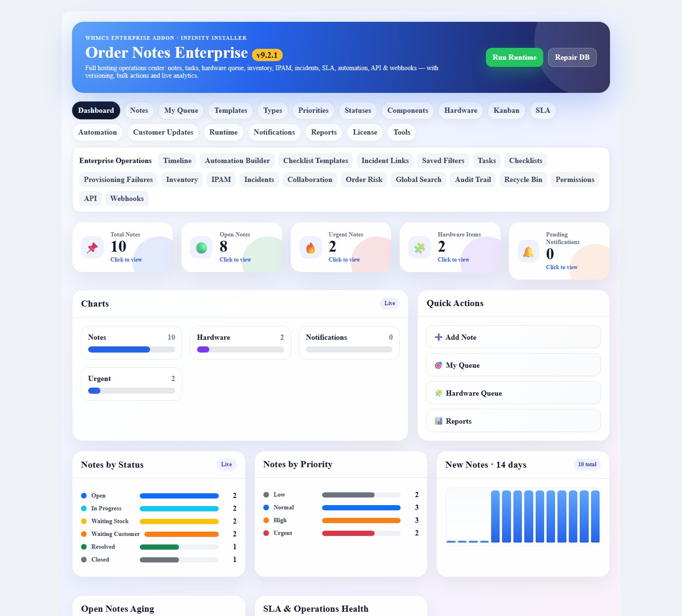The image size is (682, 616).
Task: Click the Waiting Customer status label
Action: (116, 534)
